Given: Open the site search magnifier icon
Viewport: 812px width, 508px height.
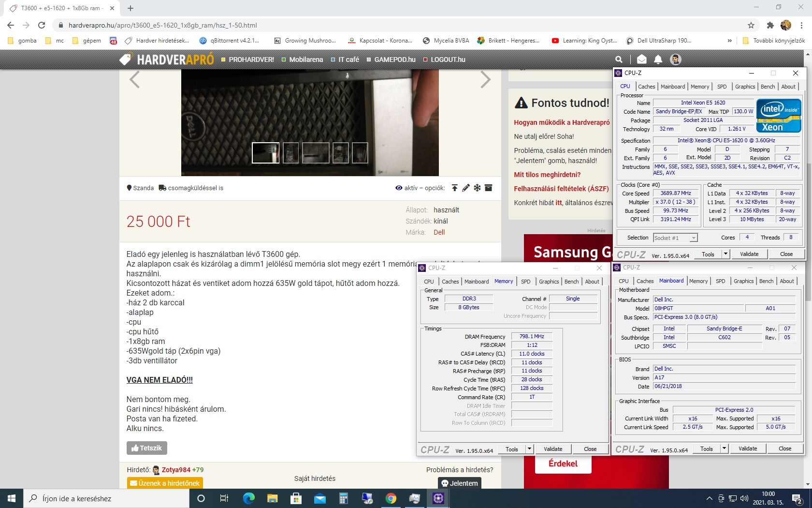Looking at the screenshot, I should 619,60.
